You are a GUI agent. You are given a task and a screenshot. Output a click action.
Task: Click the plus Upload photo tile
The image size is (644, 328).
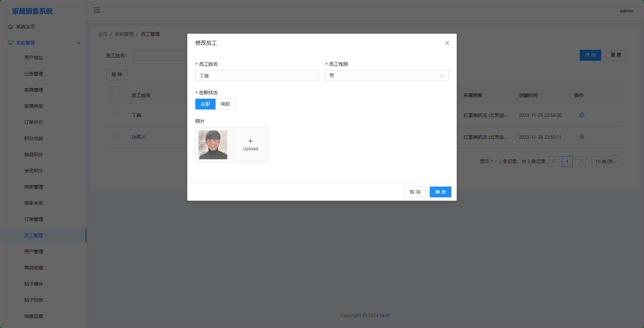(x=251, y=145)
